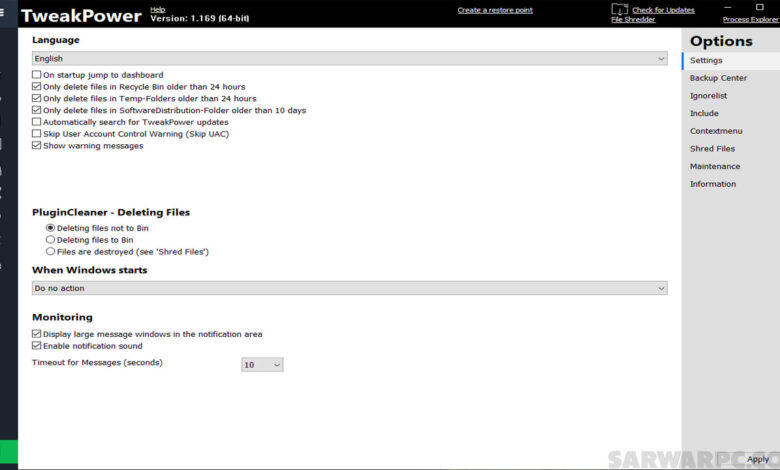The height and width of the screenshot is (470, 780).
Task: Open Timeout for Messages seconds dropdown
Action: [x=262, y=365]
